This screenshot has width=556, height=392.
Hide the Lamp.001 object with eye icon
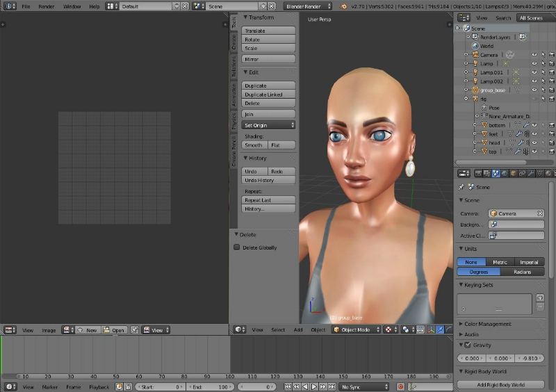pyautogui.click(x=534, y=72)
